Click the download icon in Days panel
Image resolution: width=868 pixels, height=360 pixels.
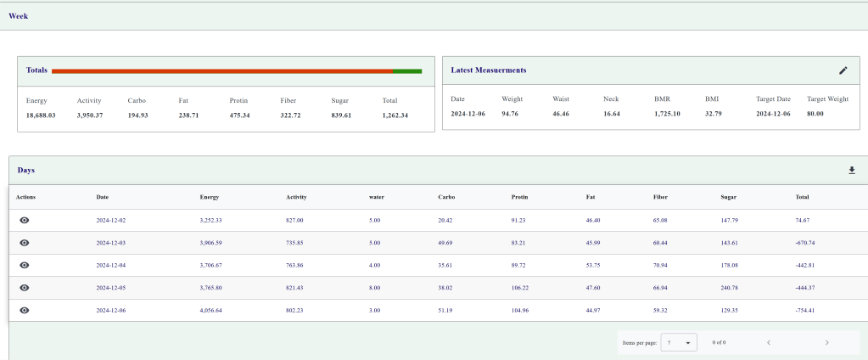[852, 171]
